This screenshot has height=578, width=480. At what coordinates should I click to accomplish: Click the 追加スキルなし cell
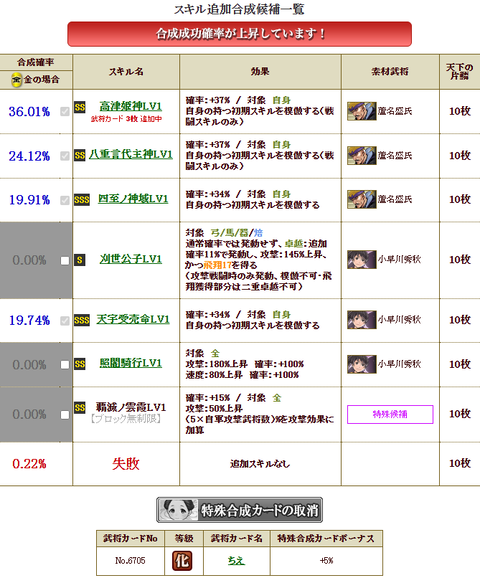click(x=260, y=464)
